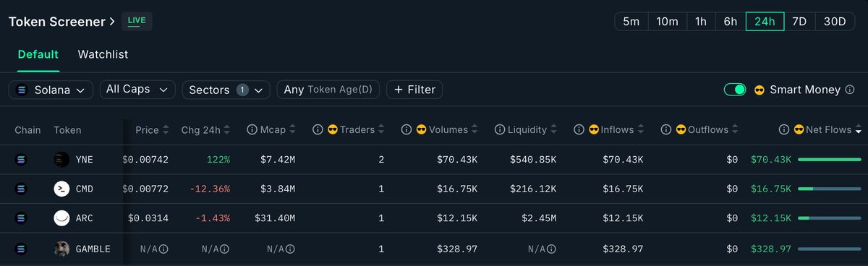The width and height of the screenshot is (868, 266).
Task: Toggle the Smart Money switch off
Action: tap(735, 90)
